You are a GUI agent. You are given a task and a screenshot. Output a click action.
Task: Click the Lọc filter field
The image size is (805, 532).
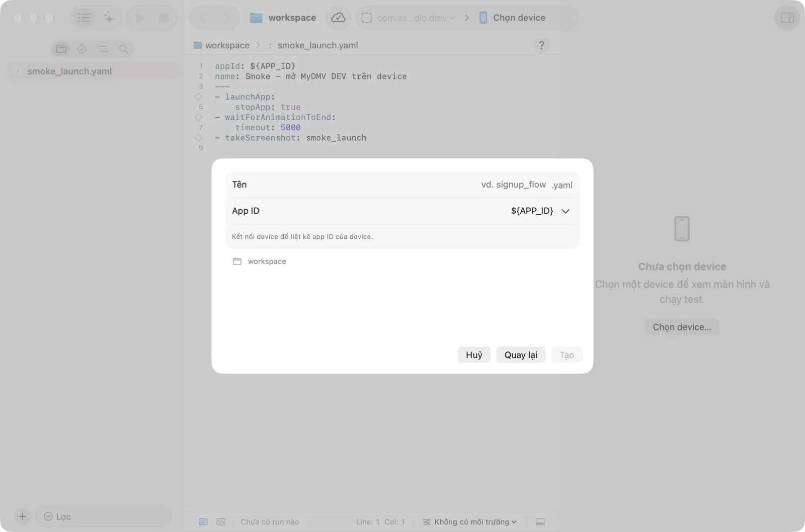pyautogui.click(x=104, y=516)
